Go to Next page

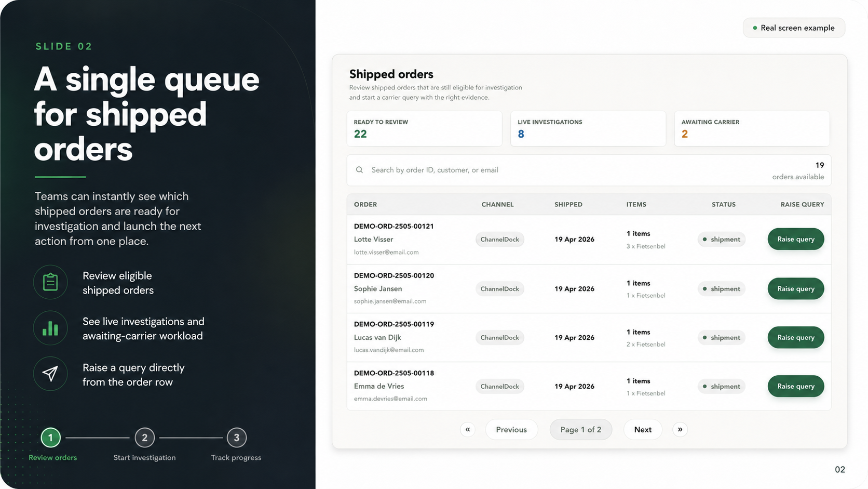tap(643, 429)
